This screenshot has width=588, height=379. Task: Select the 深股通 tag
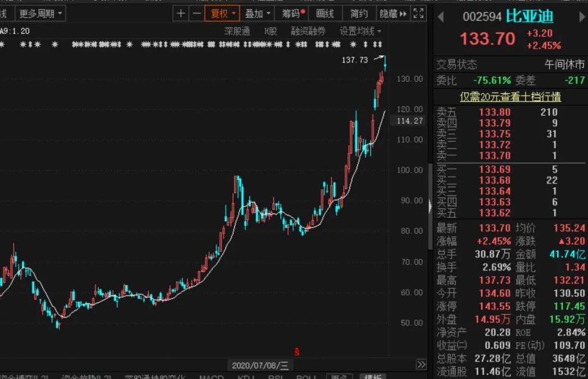click(237, 31)
